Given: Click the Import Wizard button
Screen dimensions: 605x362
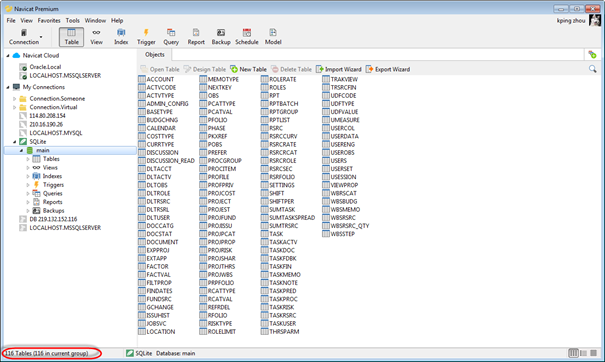Looking at the screenshot, I should click(339, 69).
